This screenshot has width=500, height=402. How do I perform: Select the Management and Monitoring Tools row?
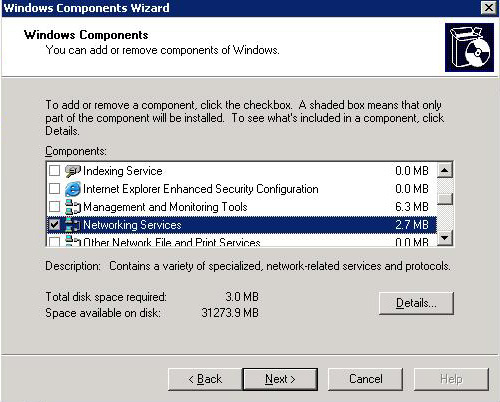click(x=242, y=207)
